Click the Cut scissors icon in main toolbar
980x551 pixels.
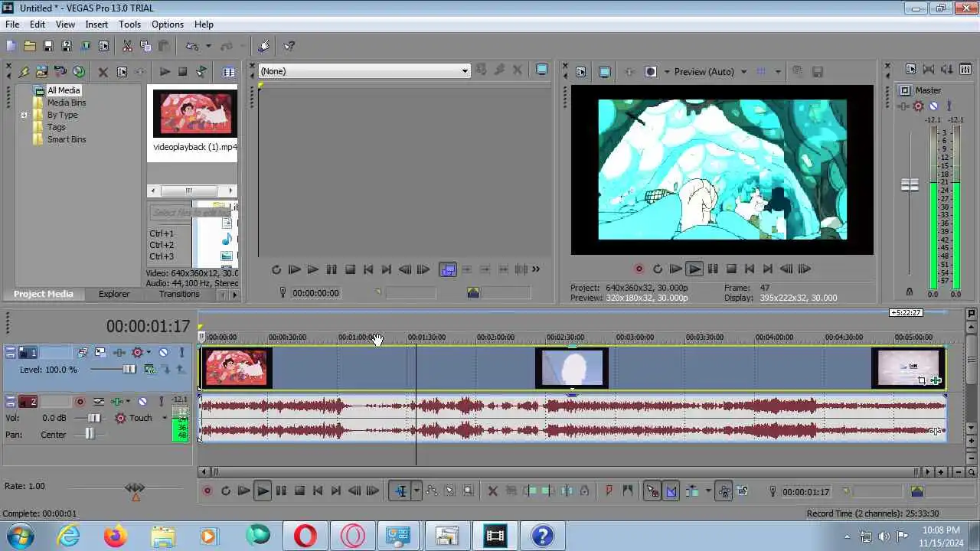(x=127, y=46)
